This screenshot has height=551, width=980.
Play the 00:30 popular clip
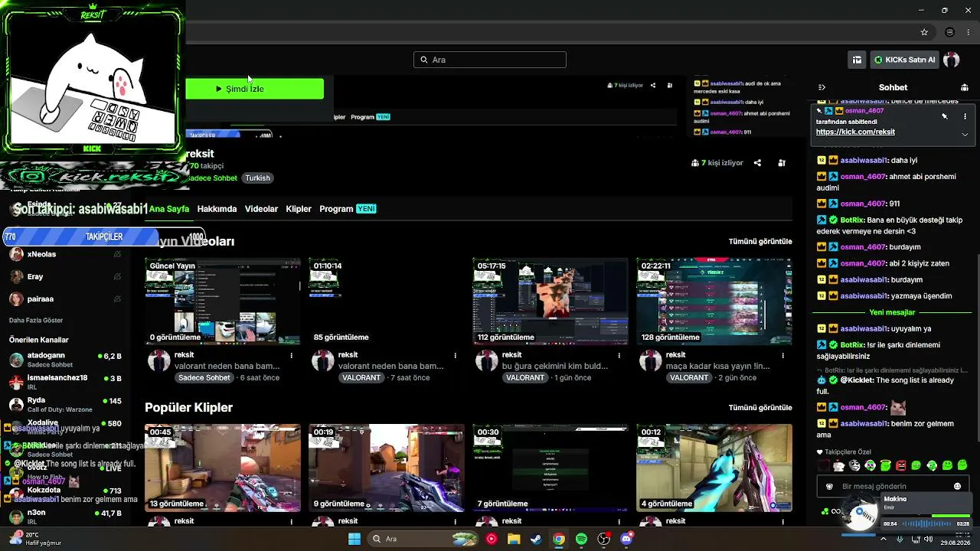point(550,468)
